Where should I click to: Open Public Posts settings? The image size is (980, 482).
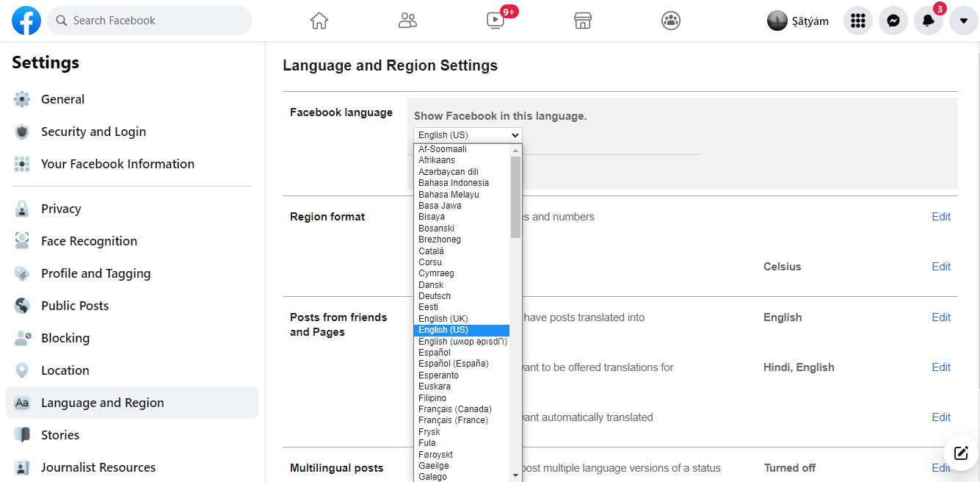pyautogui.click(x=132, y=306)
